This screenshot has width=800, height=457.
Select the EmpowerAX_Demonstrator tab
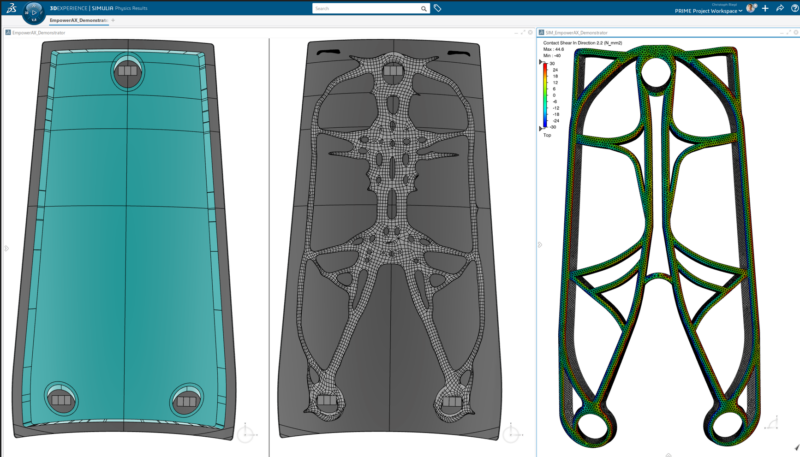click(78, 20)
